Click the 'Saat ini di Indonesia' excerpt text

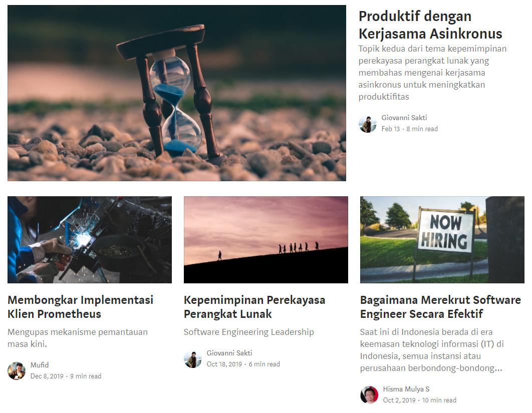point(432,350)
